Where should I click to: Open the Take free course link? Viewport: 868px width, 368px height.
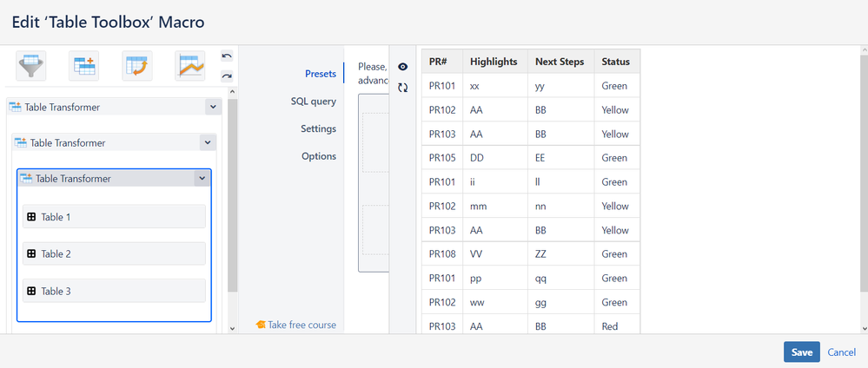295,325
